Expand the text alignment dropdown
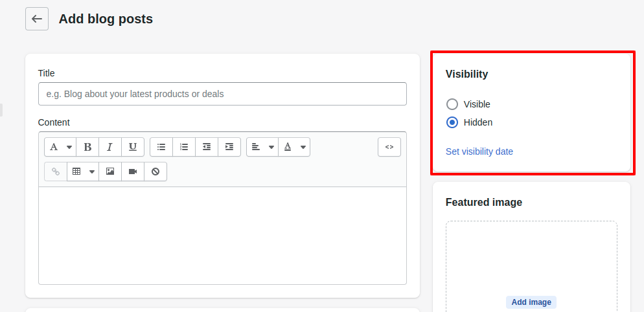 [262, 147]
